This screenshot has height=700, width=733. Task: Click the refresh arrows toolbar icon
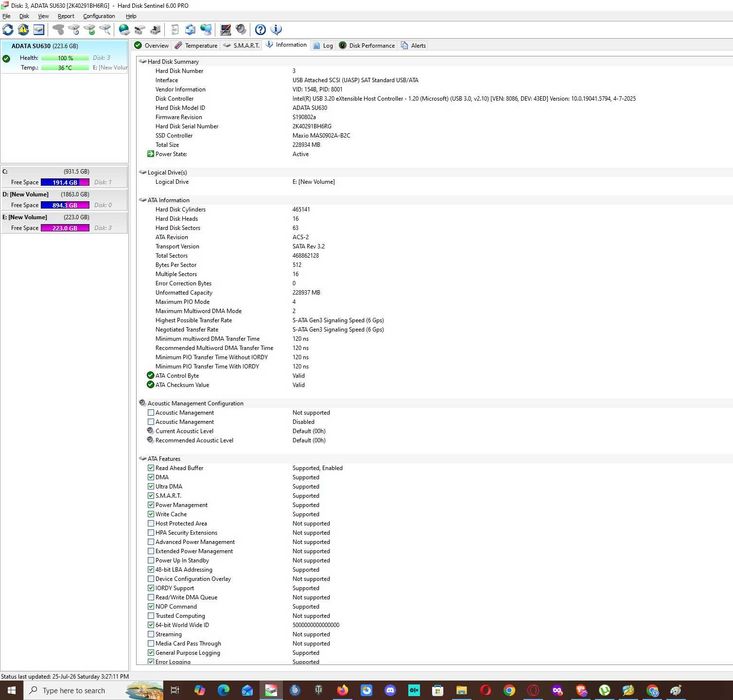(8, 30)
